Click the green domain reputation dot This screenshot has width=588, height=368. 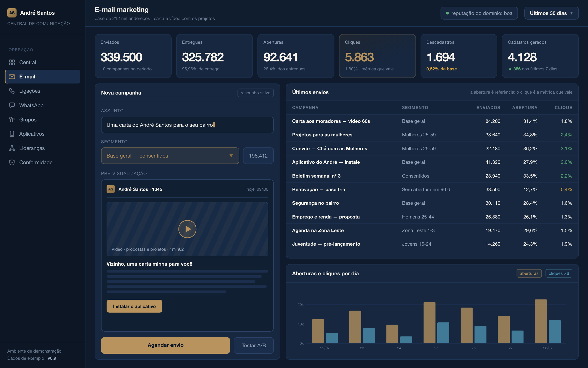[447, 13]
